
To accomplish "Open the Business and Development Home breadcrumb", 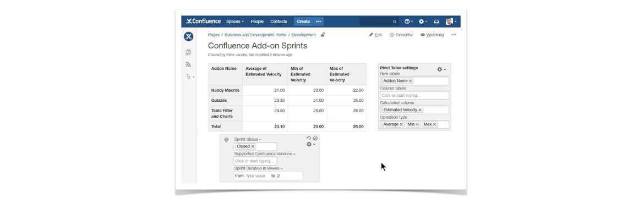I will tap(255, 35).
